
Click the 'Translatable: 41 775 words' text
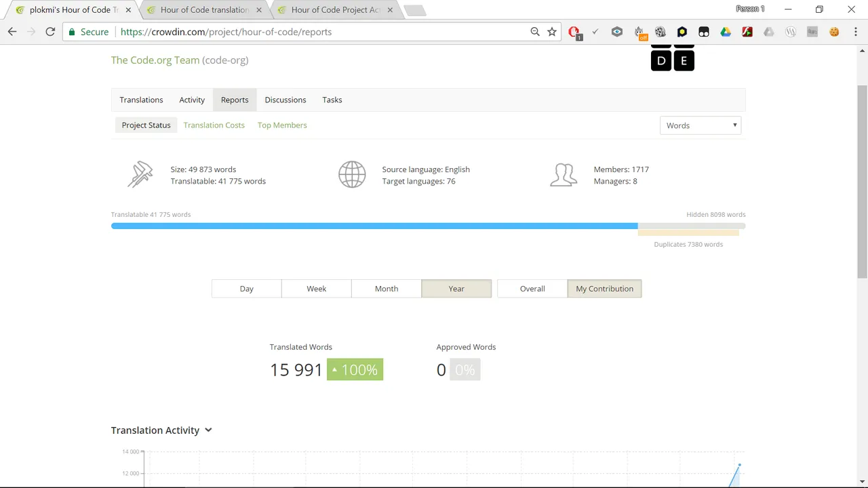[x=218, y=181]
